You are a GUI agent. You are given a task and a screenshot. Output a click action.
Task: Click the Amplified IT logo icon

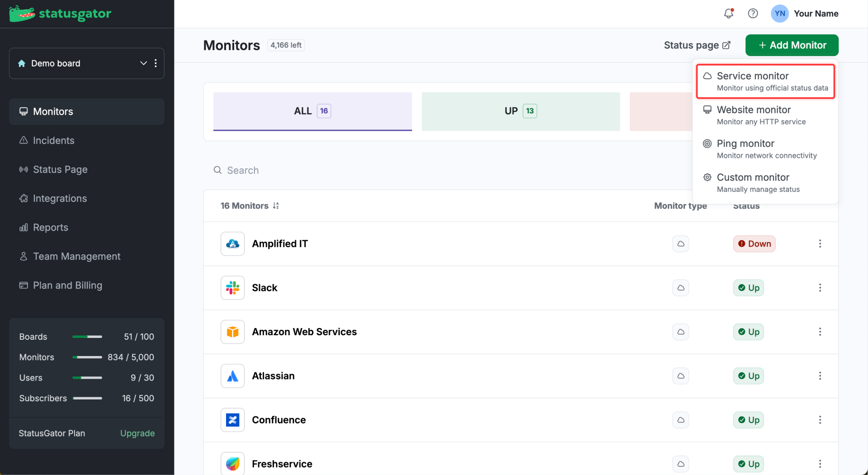232,244
